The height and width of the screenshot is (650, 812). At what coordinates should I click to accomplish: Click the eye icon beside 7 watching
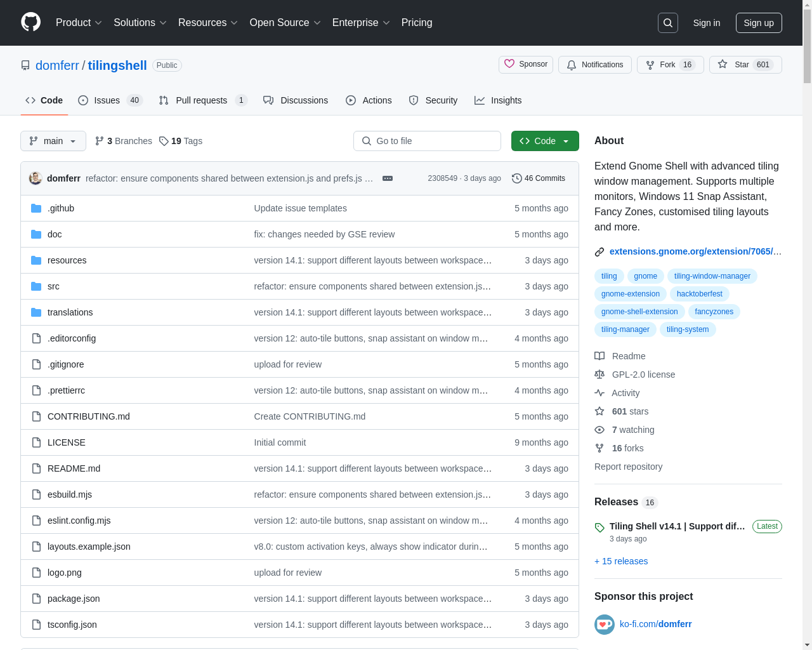(599, 430)
